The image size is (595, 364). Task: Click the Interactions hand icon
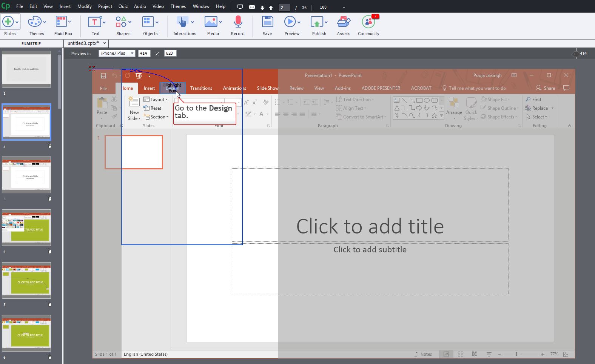tap(182, 22)
